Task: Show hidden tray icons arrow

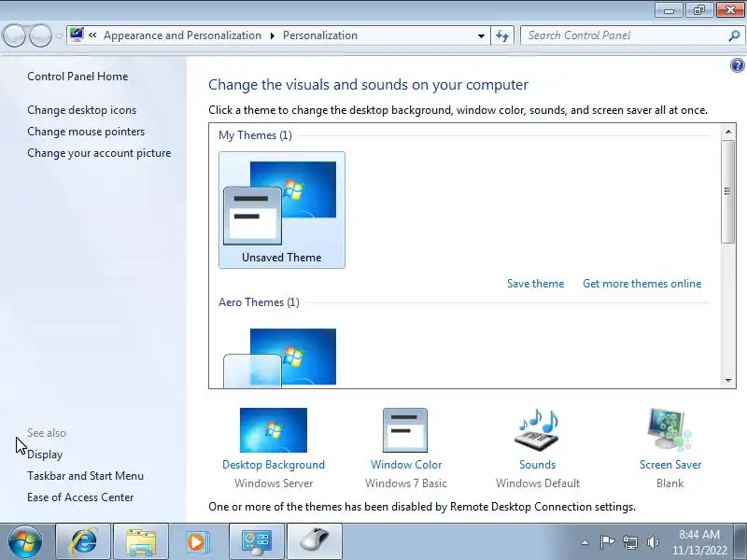Action: click(x=585, y=542)
